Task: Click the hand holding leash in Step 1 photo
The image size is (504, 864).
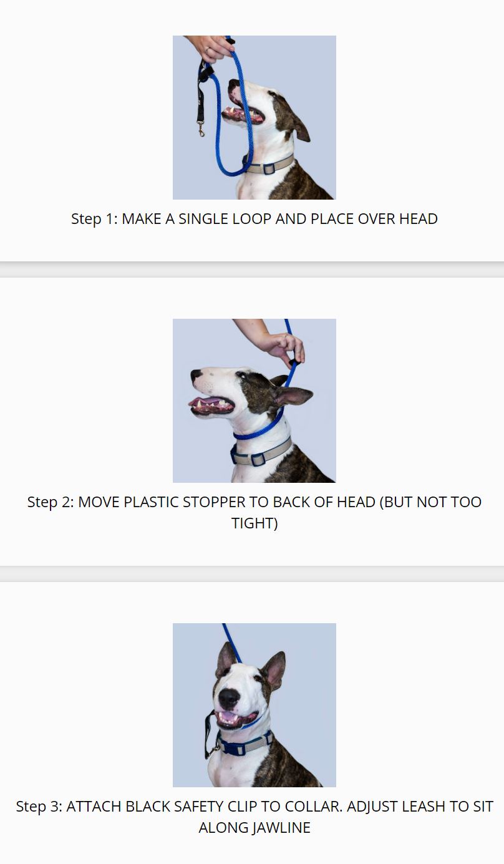Action: pyautogui.click(x=211, y=48)
